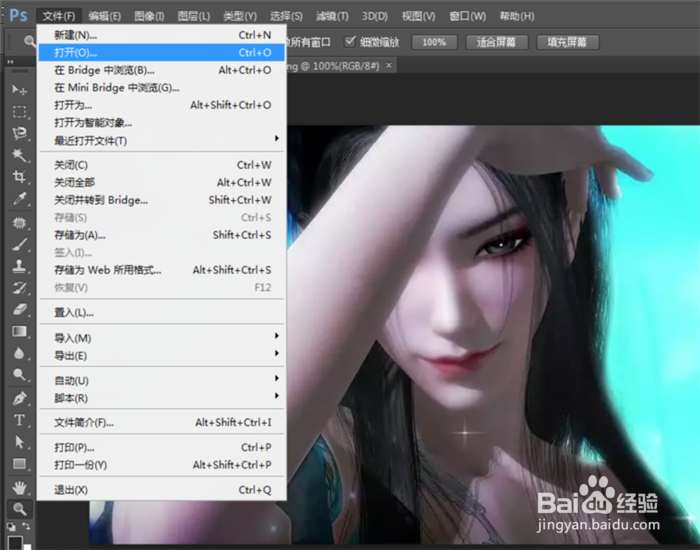Choose 在 Bridge 中浏览(B)... entry
700x550 pixels.
point(161,70)
